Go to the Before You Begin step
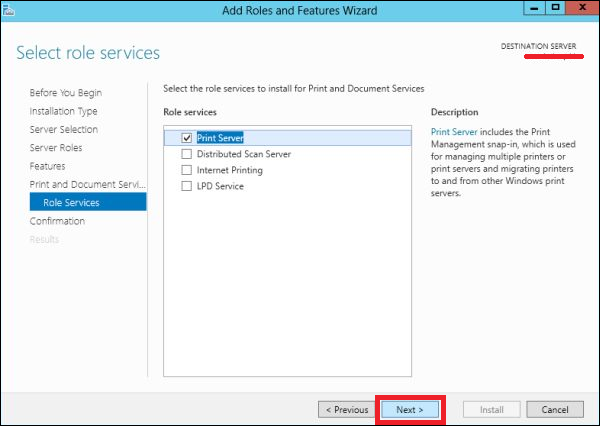 [x=65, y=93]
